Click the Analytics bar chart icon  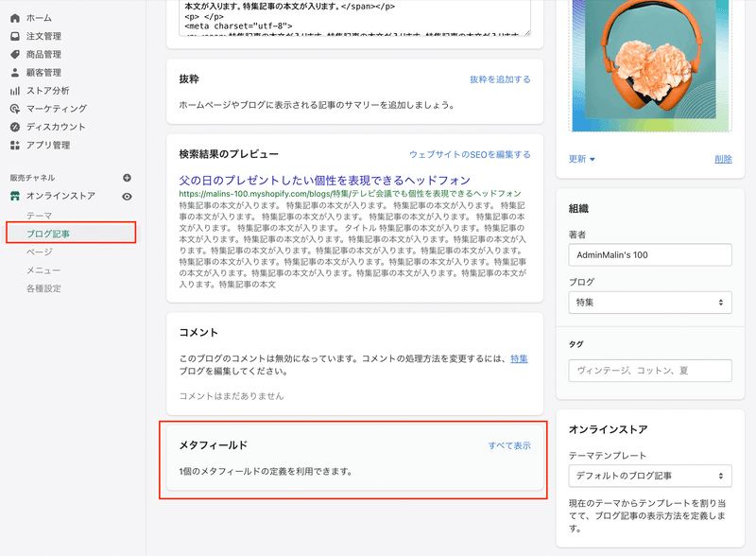(x=15, y=91)
